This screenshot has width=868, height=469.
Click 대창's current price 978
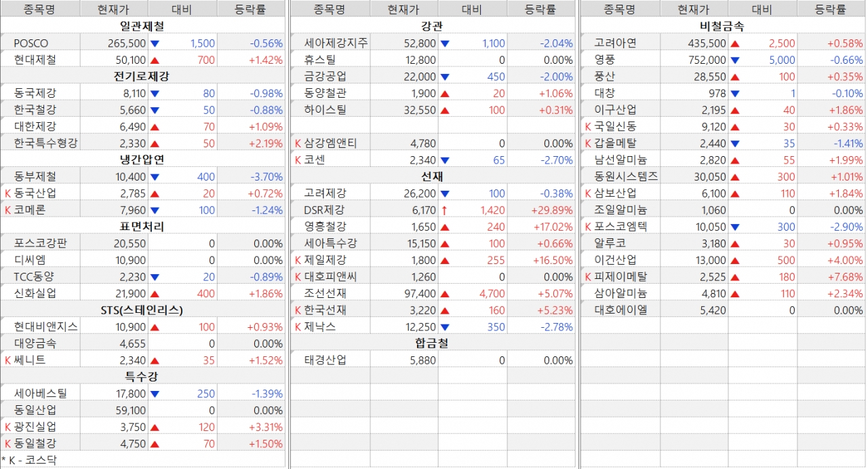point(716,93)
